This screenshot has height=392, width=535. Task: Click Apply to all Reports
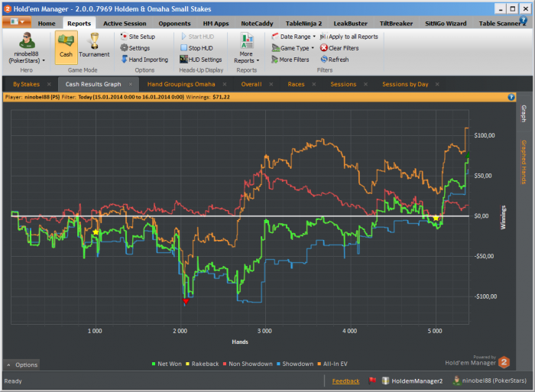pyautogui.click(x=349, y=37)
